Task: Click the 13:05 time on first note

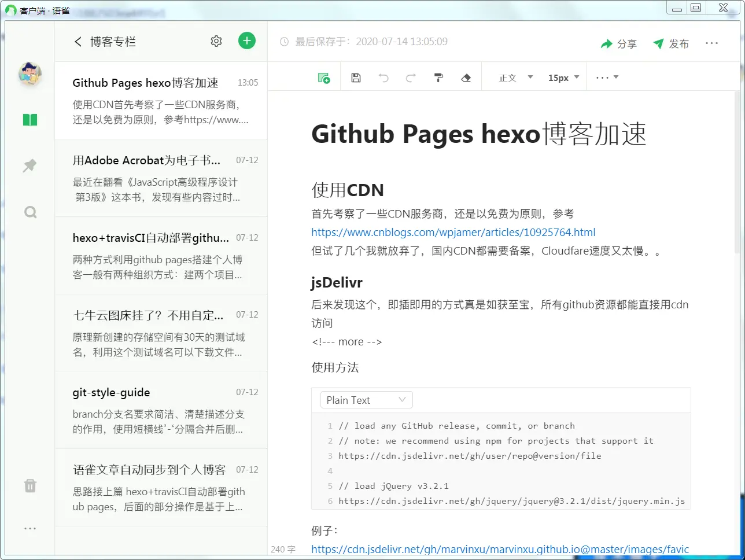Action: tap(248, 83)
